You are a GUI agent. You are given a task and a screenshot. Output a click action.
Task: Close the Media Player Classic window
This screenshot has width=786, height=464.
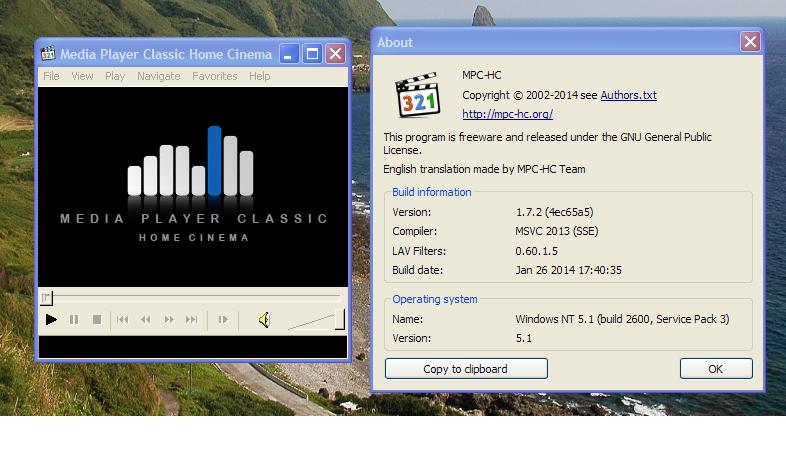(336, 54)
